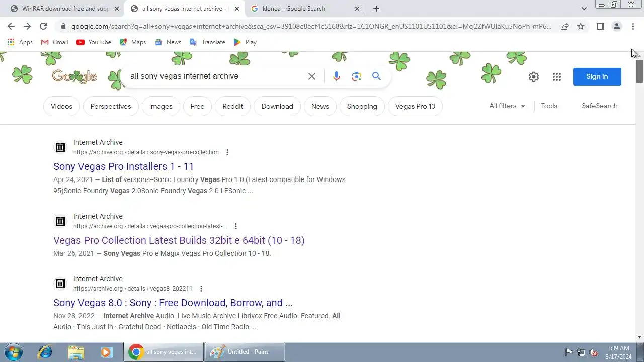Open News bookmark
The image size is (644, 362).
click(x=168, y=42)
